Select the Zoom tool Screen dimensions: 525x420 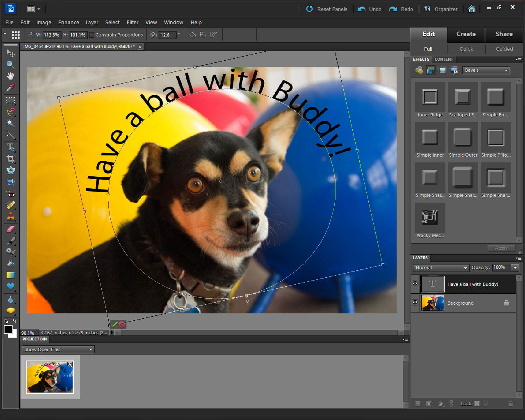10,65
